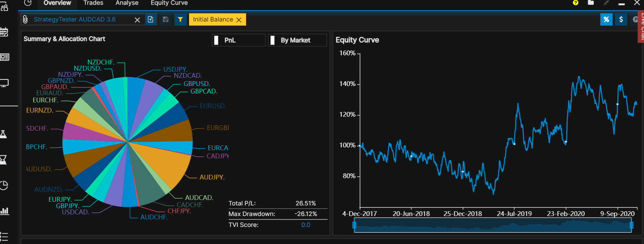Click the news page icon in sidebar
644x244 pixels.
coord(4,57)
